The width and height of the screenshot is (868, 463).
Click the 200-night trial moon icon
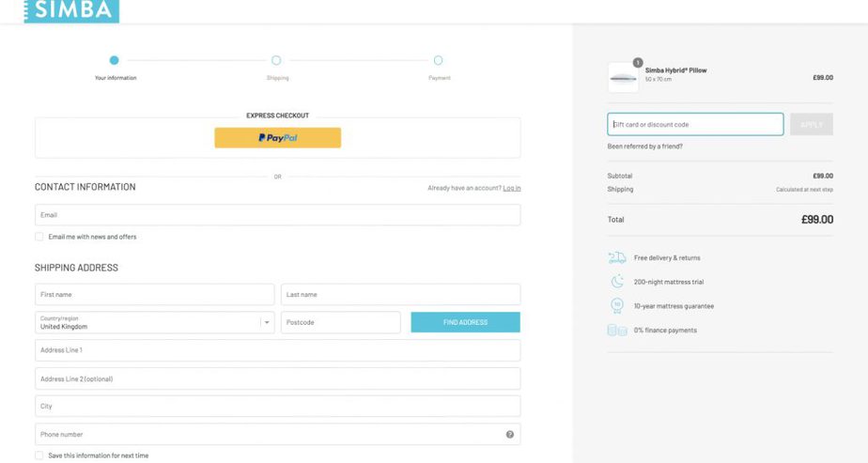[x=616, y=282]
